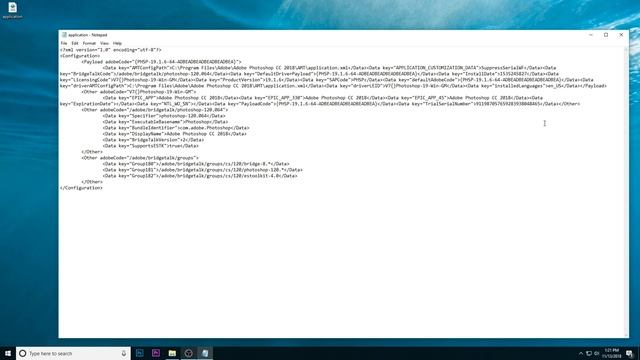Open the Format menu in Notepad
Viewport: 640px width, 360px height.
(x=89, y=43)
